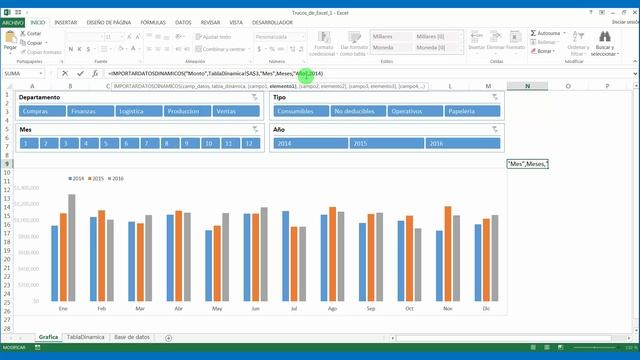Clear filter on Año slicer

[x=495, y=129]
